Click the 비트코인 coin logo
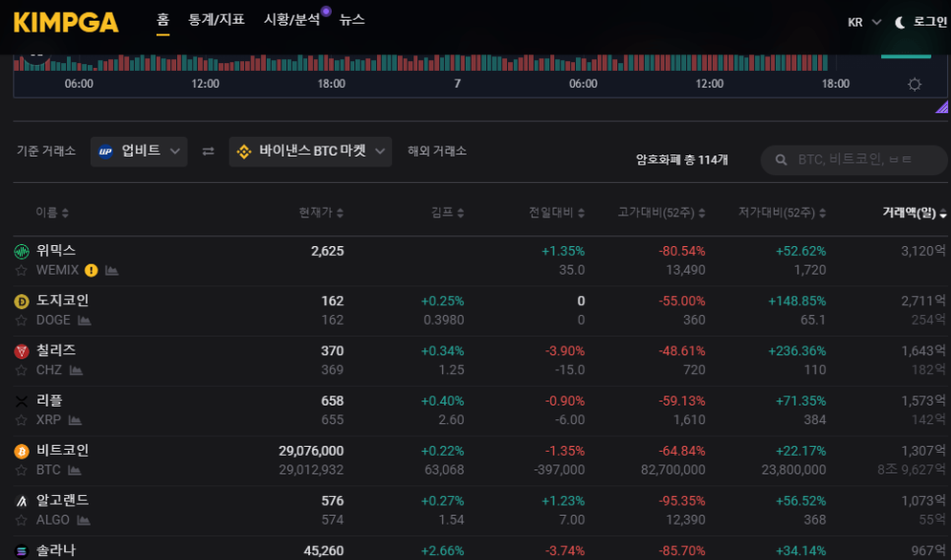Image resolution: width=951 pixels, height=560 pixels. [x=22, y=452]
